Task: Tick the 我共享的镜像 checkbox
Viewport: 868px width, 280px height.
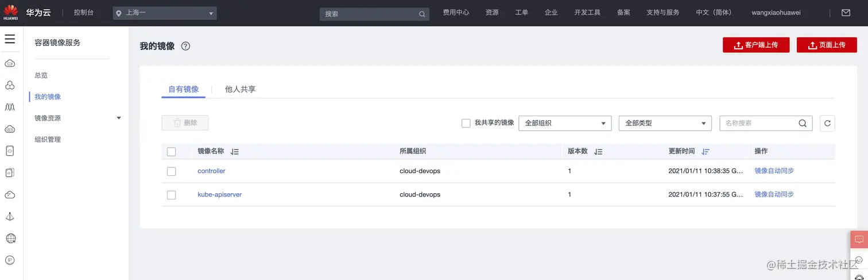Action: [x=466, y=123]
